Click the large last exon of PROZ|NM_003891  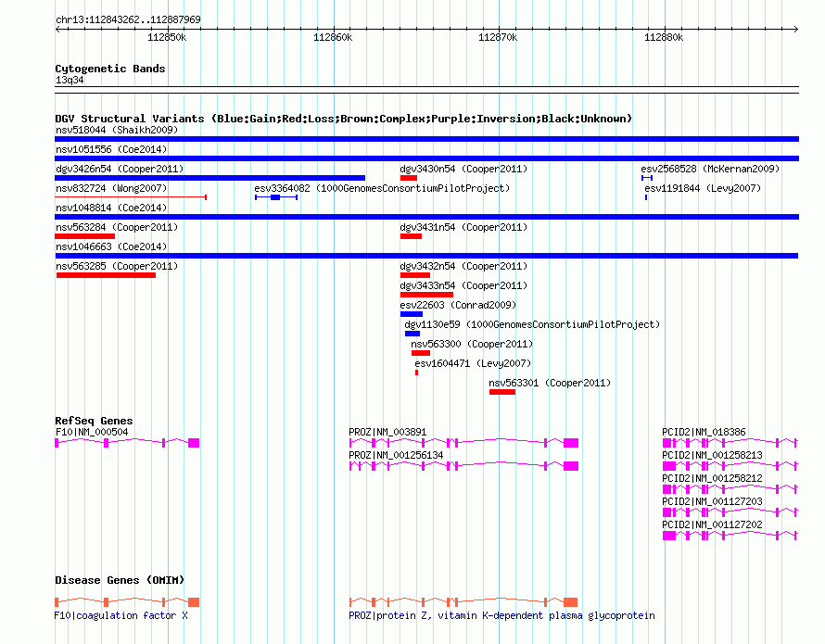571,443
